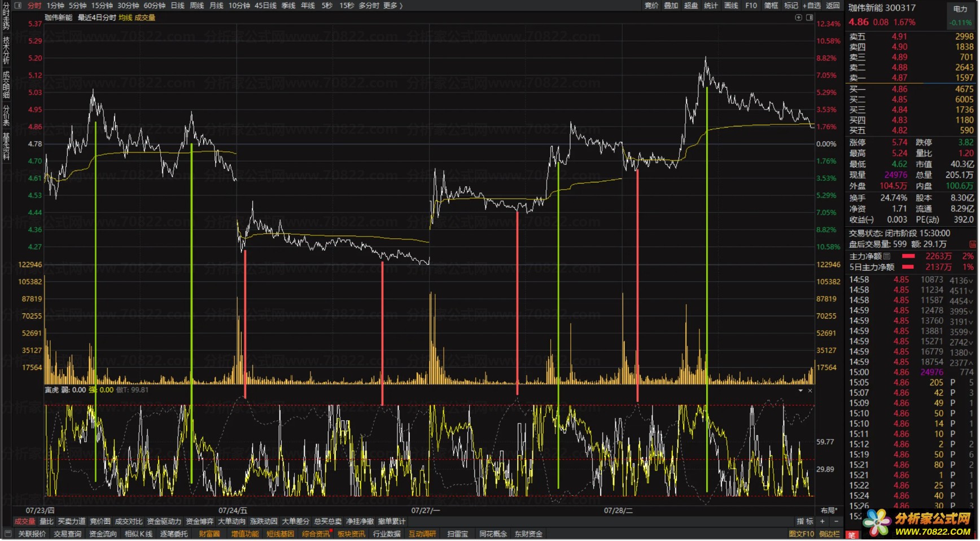Image resolution: width=980 pixels, height=541 pixels.
Task: Toggle the 均线 average line legend
Action: click(x=125, y=18)
